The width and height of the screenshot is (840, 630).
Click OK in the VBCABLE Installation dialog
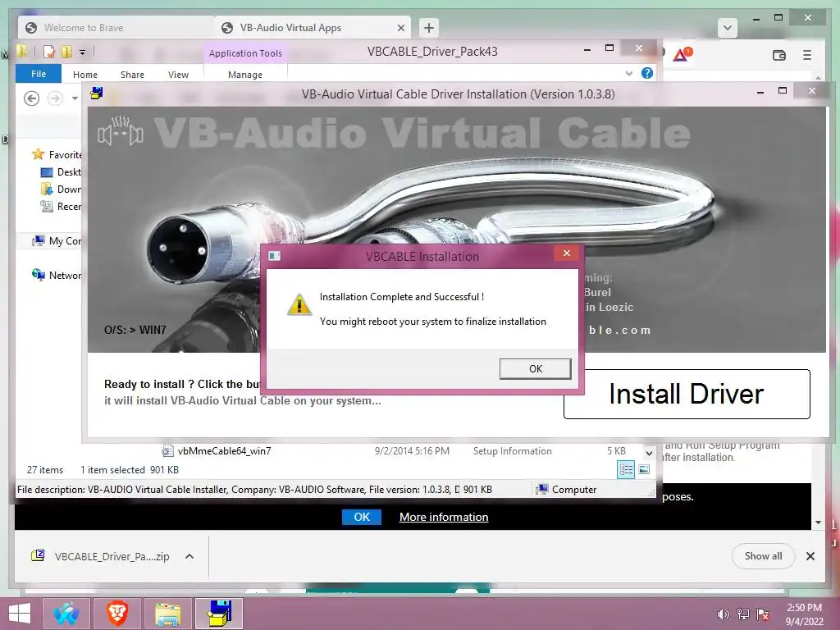[535, 368]
